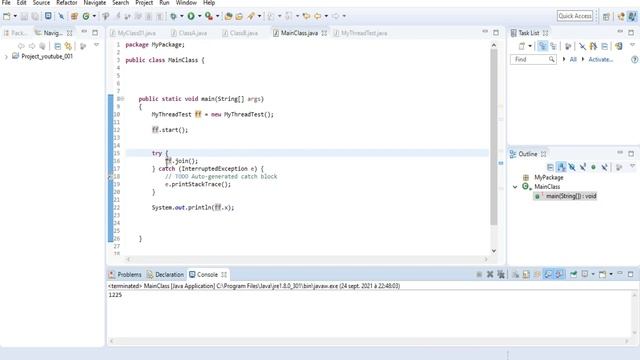Click the New Java Package toolbar icon
640x360 pixels.
click(74, 16)
